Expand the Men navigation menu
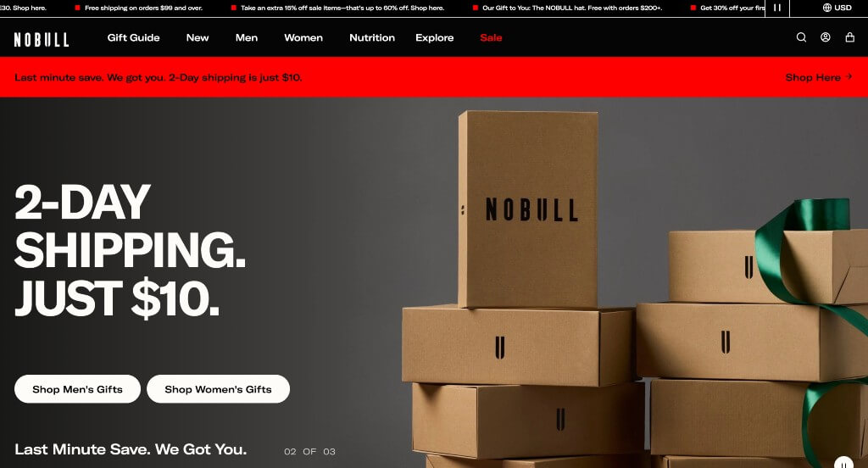Viewport: 868px width, 468px height. [247, 37]
